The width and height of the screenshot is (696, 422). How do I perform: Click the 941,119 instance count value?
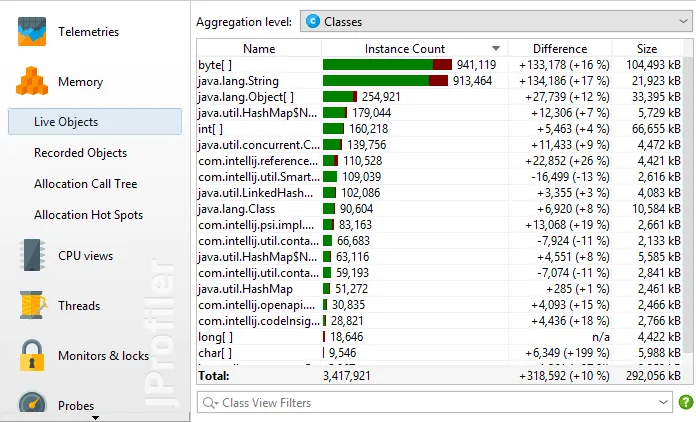tap(476, 65)
